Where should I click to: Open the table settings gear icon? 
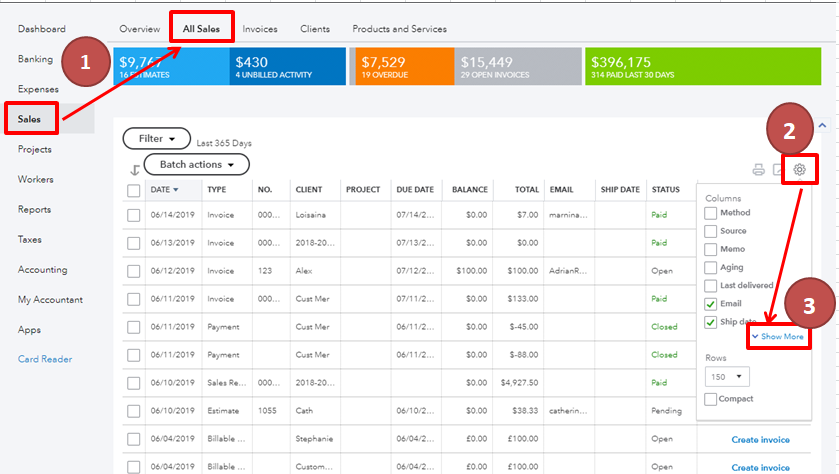pos(799,170)
